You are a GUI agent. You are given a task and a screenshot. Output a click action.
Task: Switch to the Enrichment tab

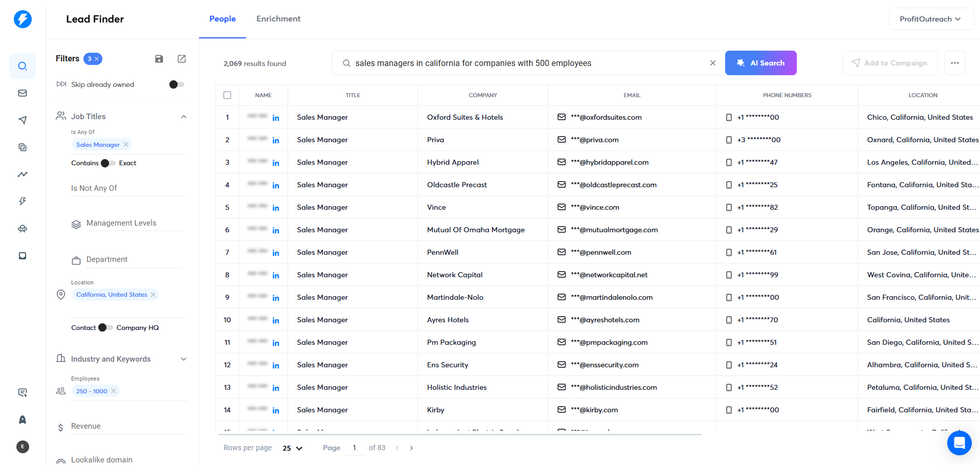(278, 18)
